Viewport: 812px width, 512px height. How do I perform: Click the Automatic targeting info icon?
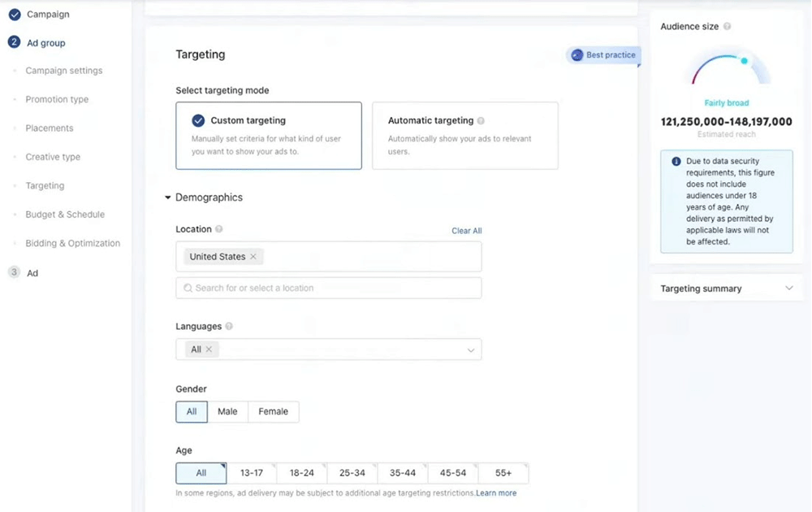click(481, 121)
